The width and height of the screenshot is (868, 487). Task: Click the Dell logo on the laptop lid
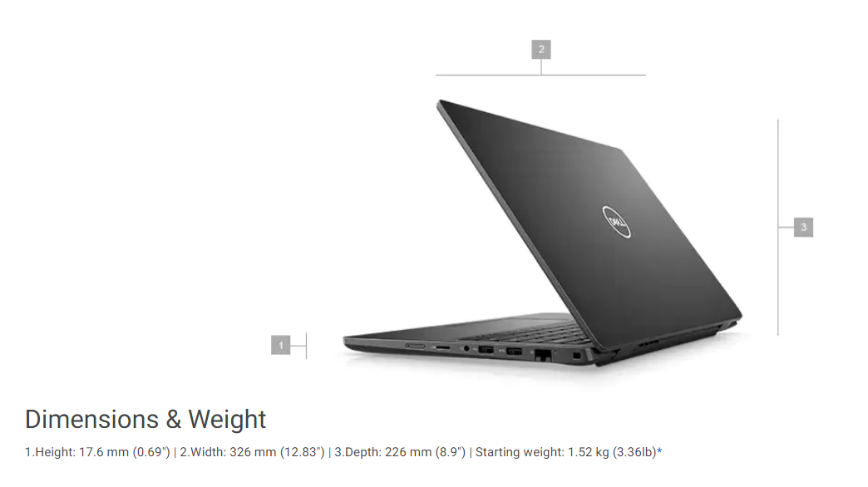click(616, 221)
